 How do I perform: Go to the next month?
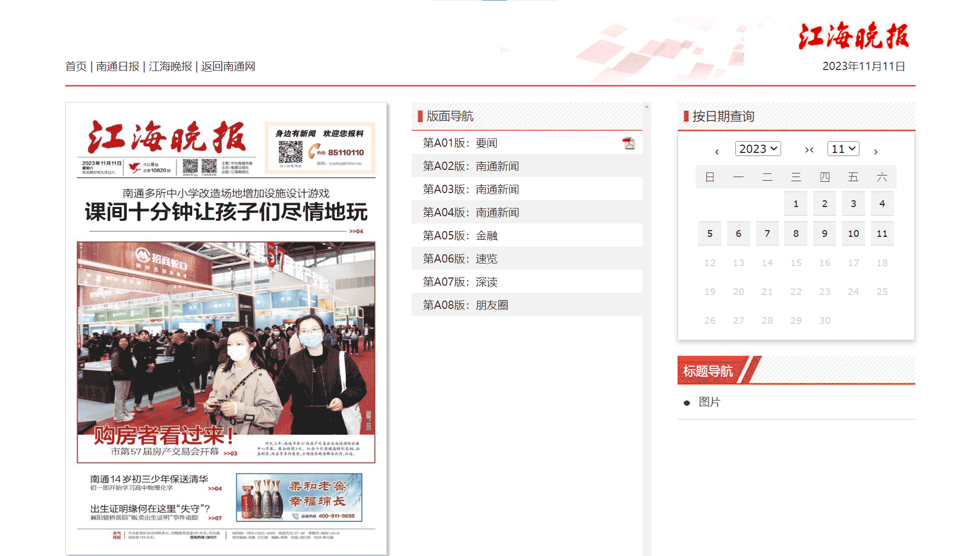[875, 151]
